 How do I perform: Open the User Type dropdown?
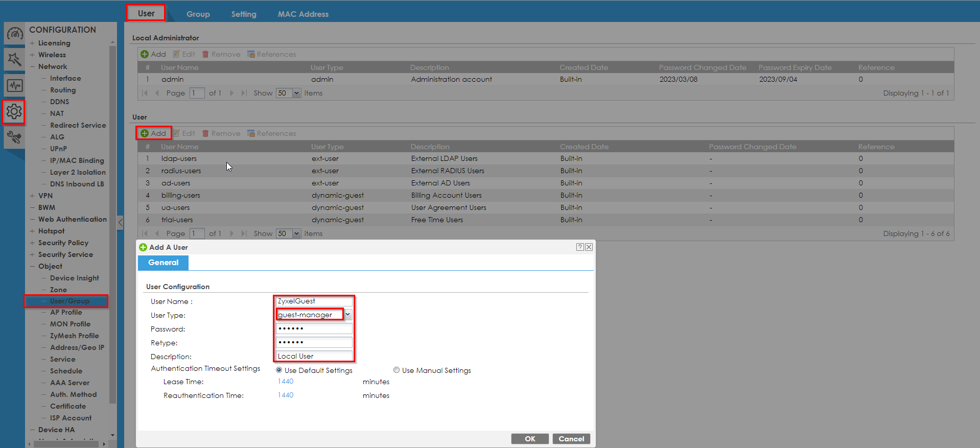point(348,315)
